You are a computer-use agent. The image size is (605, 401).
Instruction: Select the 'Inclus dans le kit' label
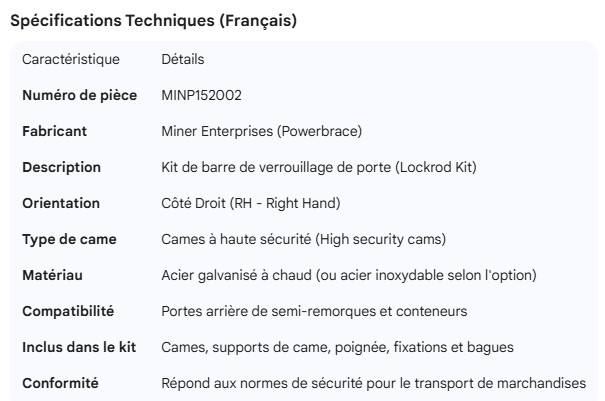tap(79, 347)
